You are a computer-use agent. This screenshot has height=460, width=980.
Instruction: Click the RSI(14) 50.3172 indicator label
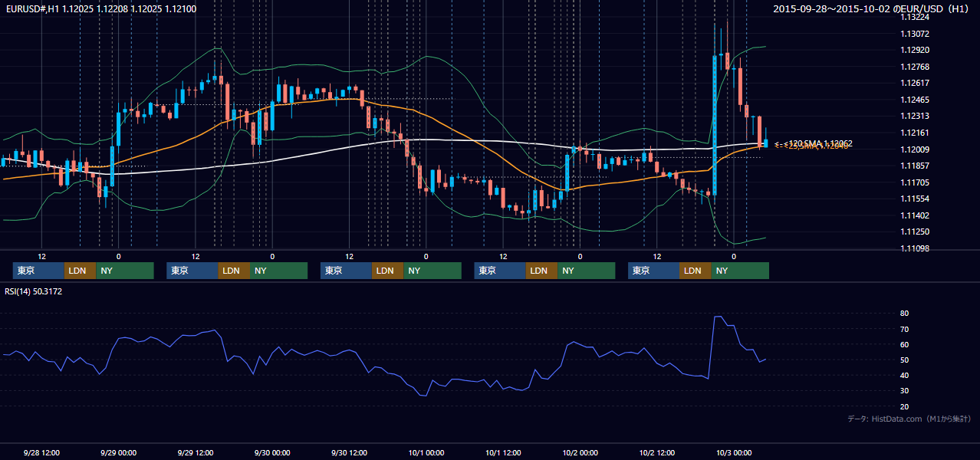pyautogui.click(x=33, y=291)
